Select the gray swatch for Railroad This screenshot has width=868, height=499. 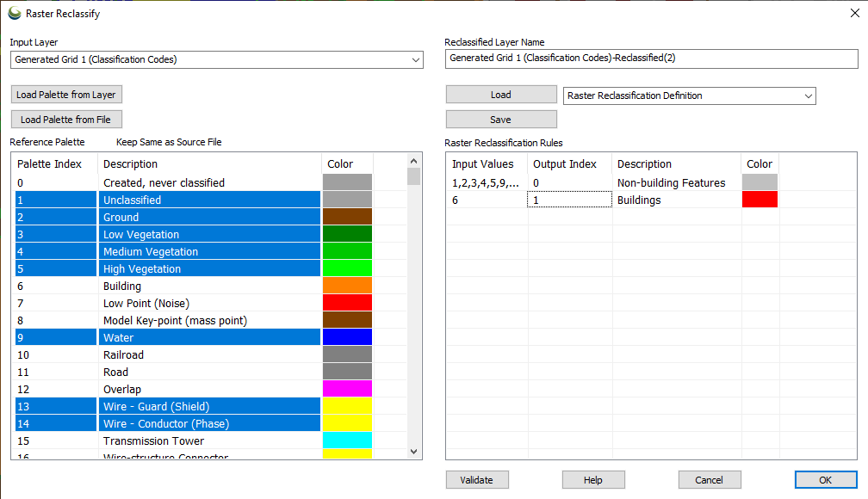coord(347,354)
